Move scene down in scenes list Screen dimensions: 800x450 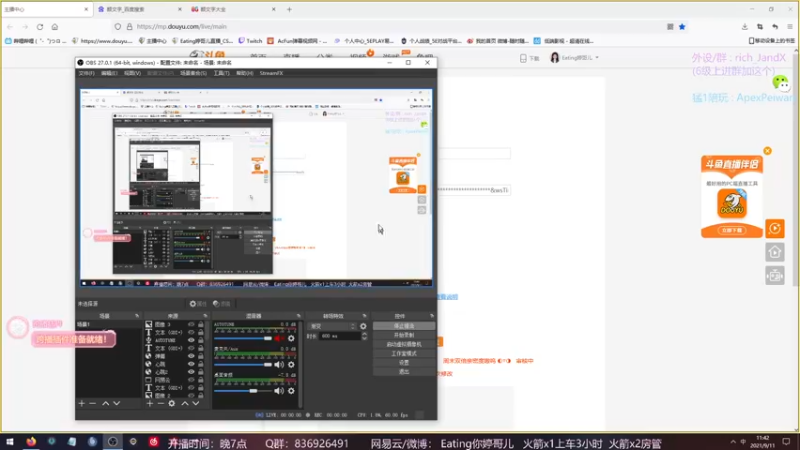tap(116, 404)
